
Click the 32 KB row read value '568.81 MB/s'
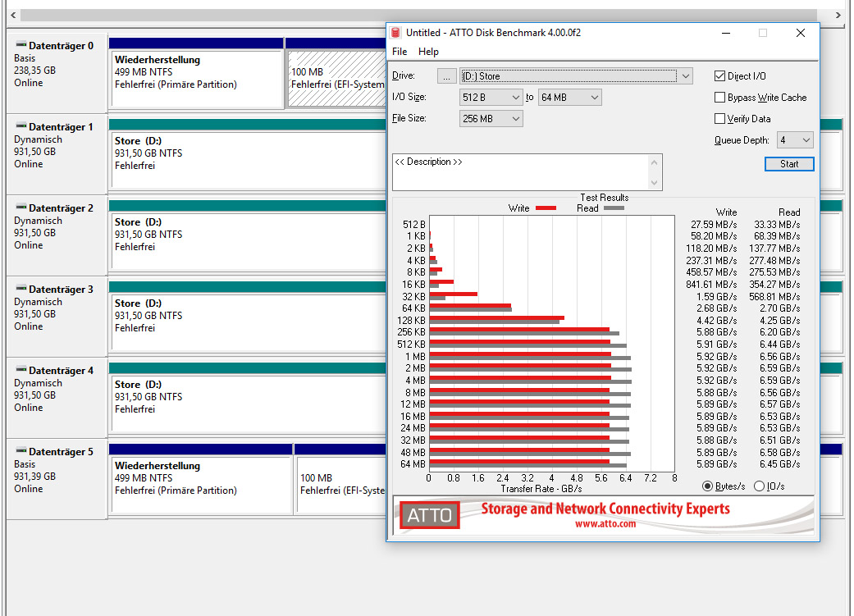click(x=774, y=297)
